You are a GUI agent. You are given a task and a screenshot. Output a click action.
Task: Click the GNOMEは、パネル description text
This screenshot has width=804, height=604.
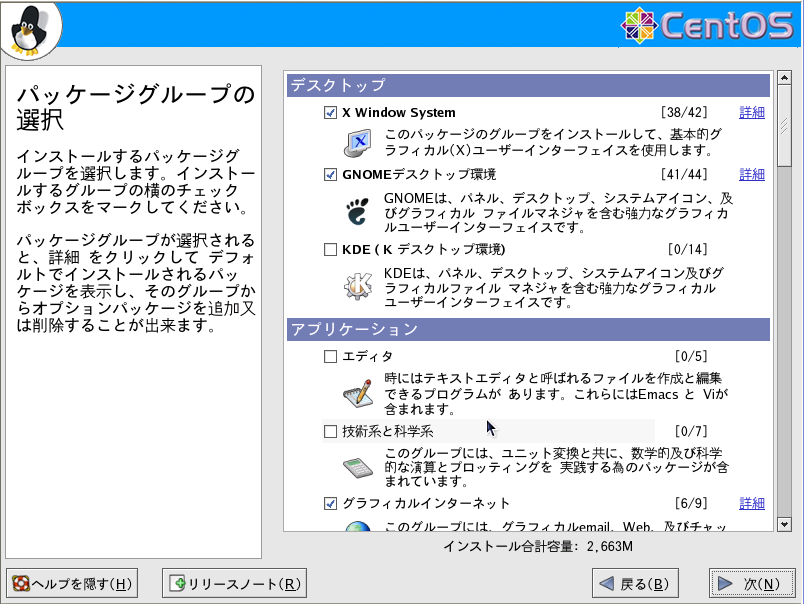pyautogui.click(x=558, y=212)
